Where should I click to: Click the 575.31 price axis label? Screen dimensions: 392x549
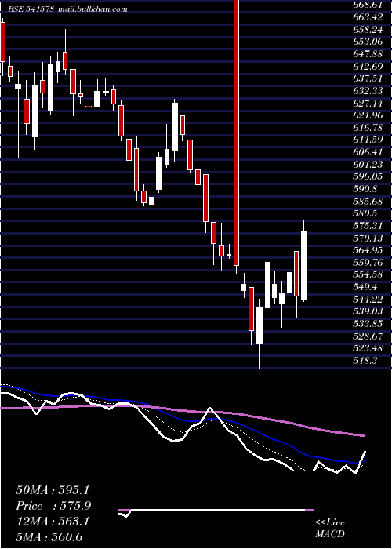[368, 226]
